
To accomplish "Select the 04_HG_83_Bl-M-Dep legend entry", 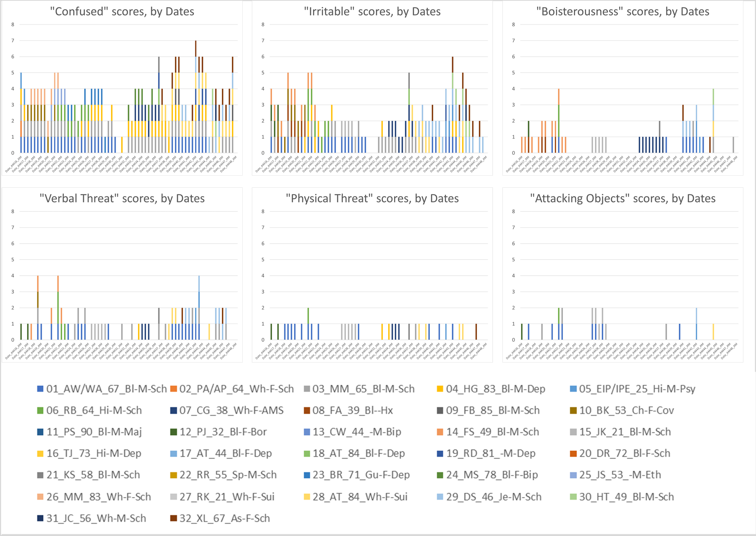I will tap(495, 389).
